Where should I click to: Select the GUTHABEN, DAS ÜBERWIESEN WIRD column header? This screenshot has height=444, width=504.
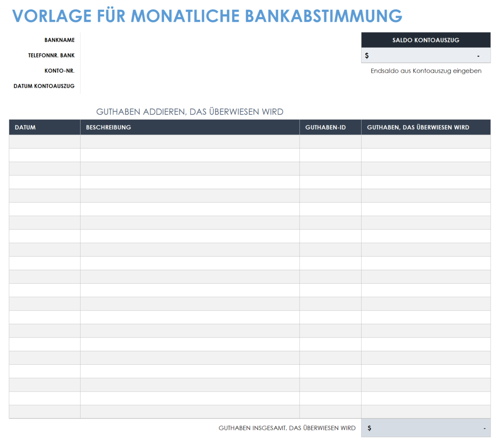(x=426, y=127)
